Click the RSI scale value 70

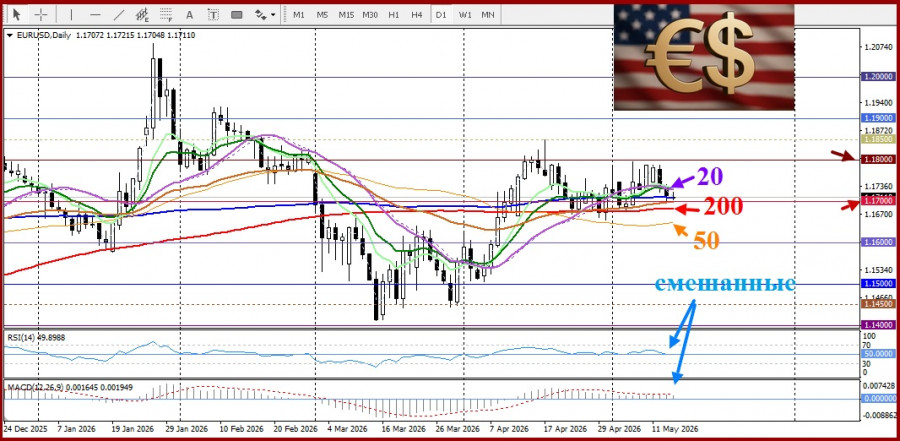[x=868, y=345]
